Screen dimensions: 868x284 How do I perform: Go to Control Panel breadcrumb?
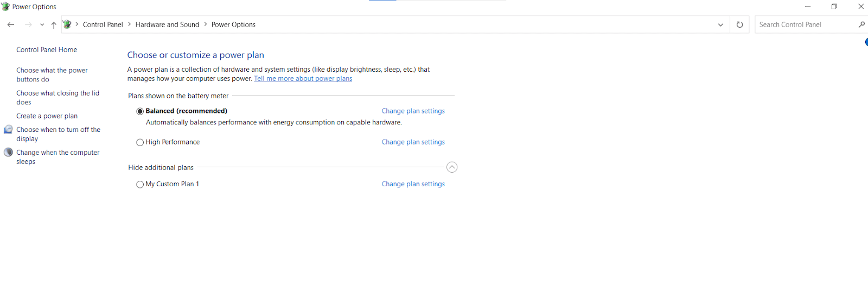click(x=103, y=24)
